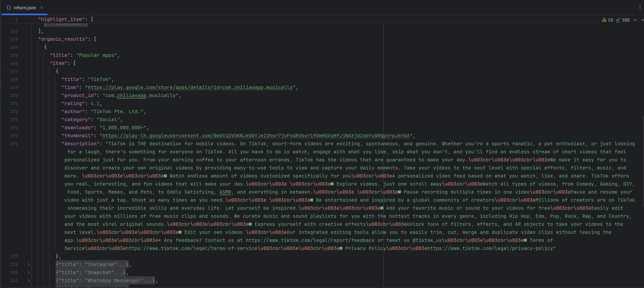
Task: Click the tiktok.com/legal/privacy-policy text
Action: pyautogui.click(x=491, y=249)
